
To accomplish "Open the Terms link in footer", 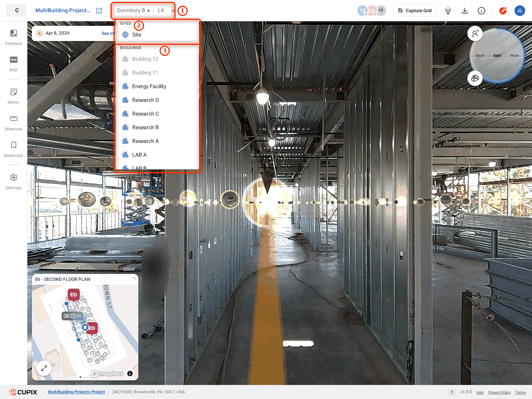I will point(521,393).
